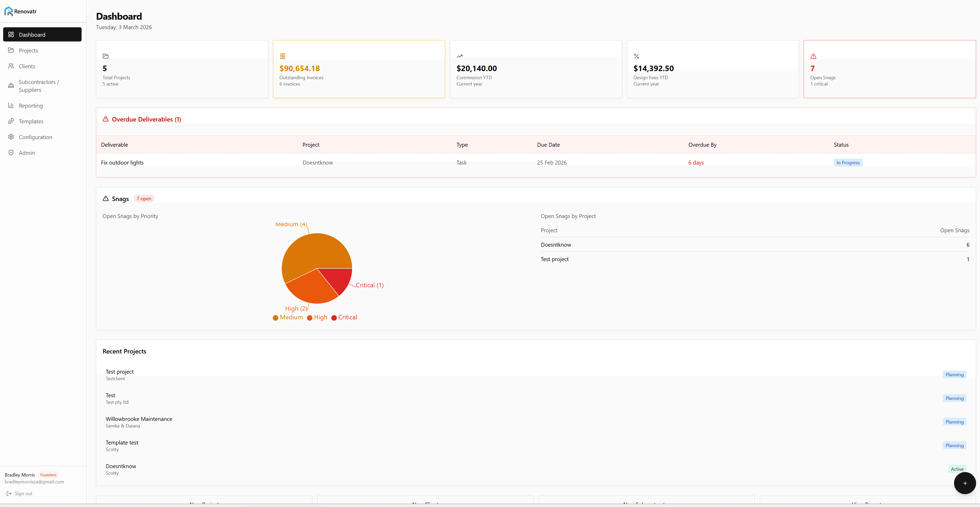Click the Templates icon in the sidebar

(x=11, y=121)
